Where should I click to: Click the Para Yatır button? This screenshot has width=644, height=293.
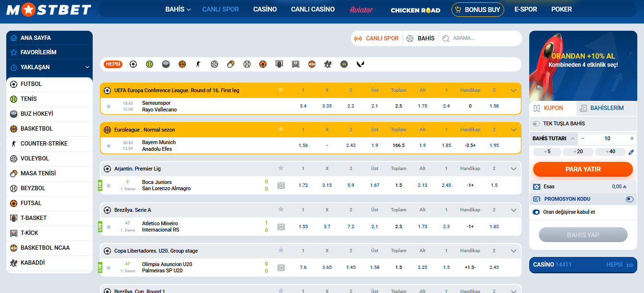[x=583, y=170]
